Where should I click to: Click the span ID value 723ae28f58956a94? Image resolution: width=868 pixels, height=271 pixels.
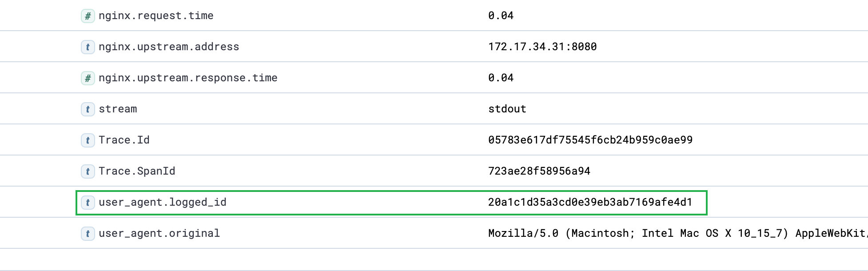(x=539, y=171)
